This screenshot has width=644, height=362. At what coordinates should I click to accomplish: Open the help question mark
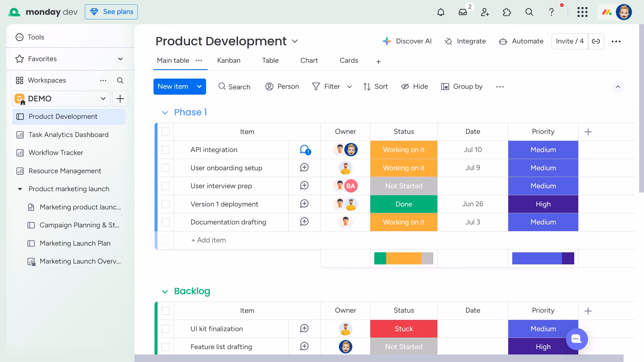(551, 12)
